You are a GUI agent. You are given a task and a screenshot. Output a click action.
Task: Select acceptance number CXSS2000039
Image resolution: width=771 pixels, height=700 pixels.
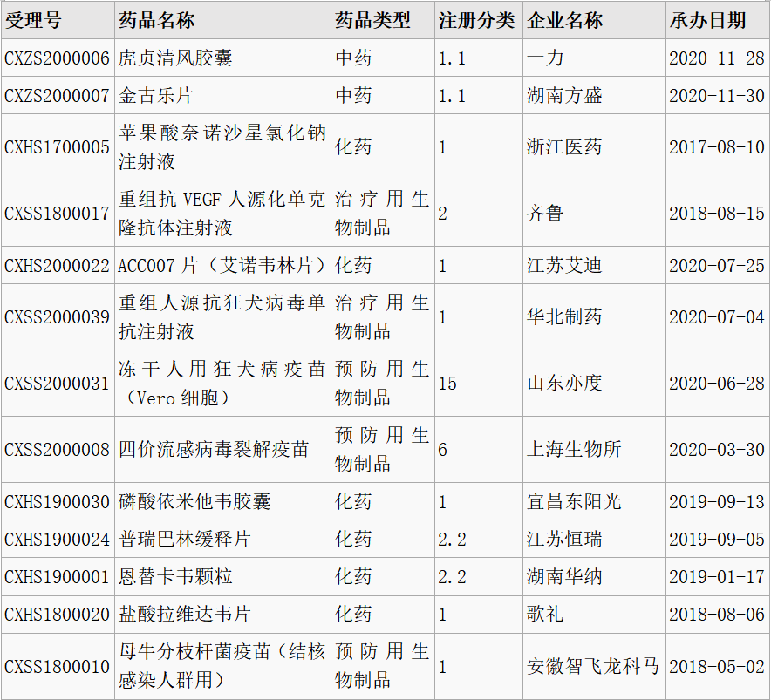click(57, 317)
